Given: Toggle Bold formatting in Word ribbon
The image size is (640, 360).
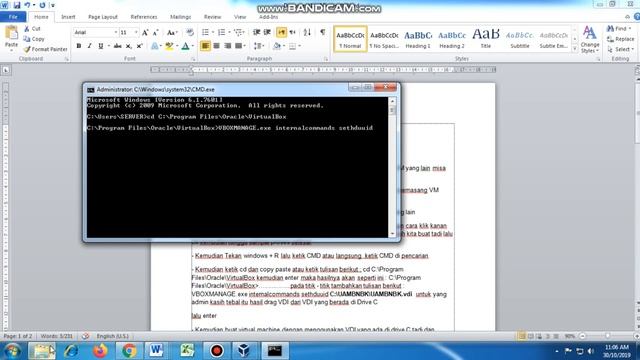Looking at the screenshot, I should click(79, 46).
